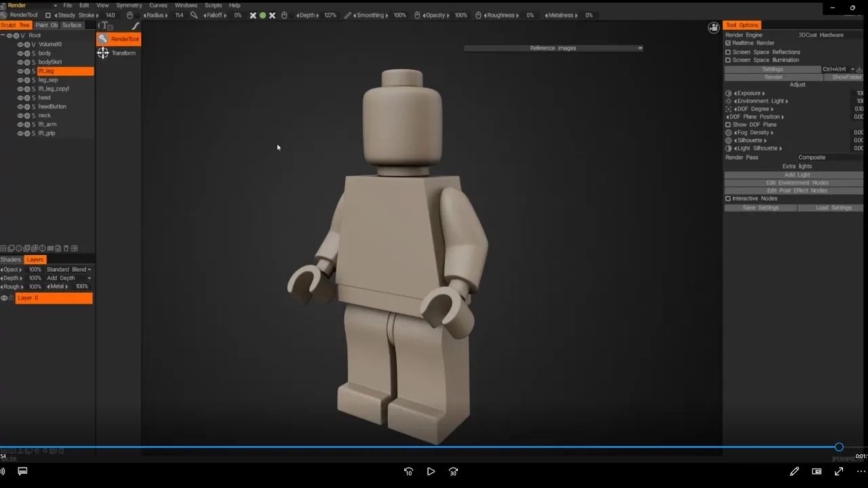The image size is (868, 488).
Task: Enable Screen Space Illumination
Action: pyautogui.click(x=728, y=60)
